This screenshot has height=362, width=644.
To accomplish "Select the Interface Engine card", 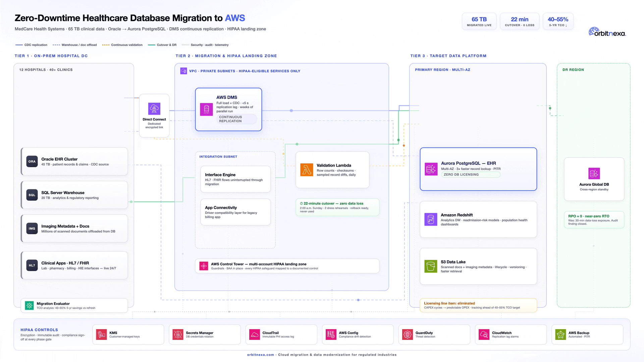I will (x=235, y=179).
